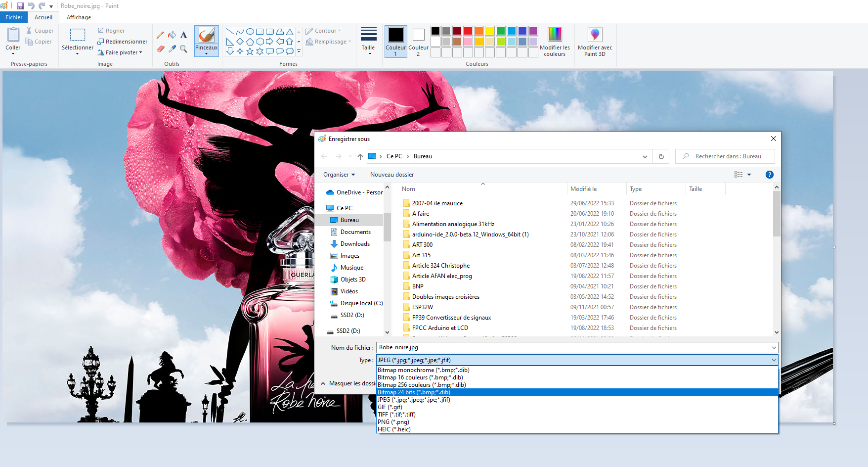Select the ESP32W folder
This screenshot has width=868, height=467.
423,307
